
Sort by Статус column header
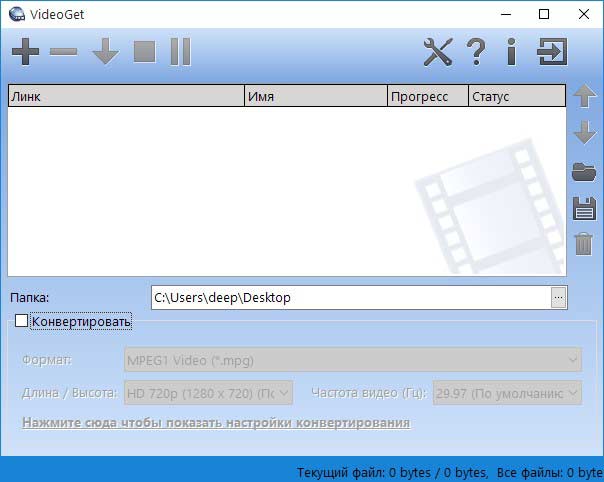[517, 96]
